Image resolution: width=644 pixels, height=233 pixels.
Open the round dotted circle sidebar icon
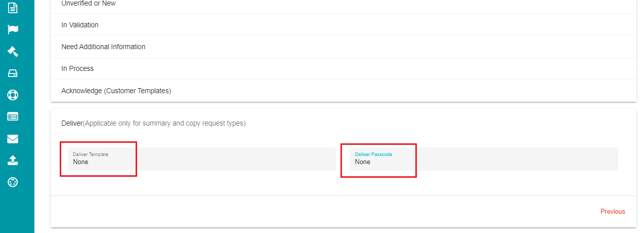(x=13, y=182)
